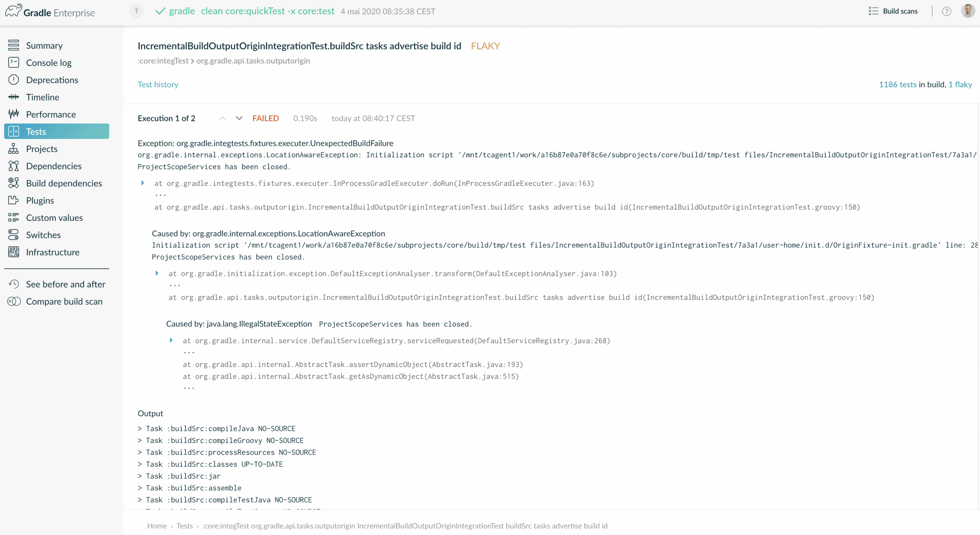Click the Home breadcrumb link

coord(157,526)
